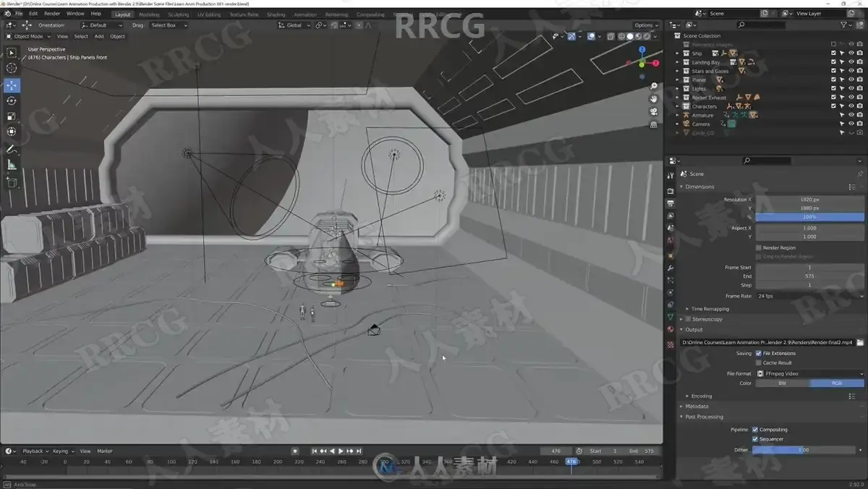Image resolution: width=868 pixels, height=489 pixels.
Task: Click the Dither slider
Action: coord(804,450)
